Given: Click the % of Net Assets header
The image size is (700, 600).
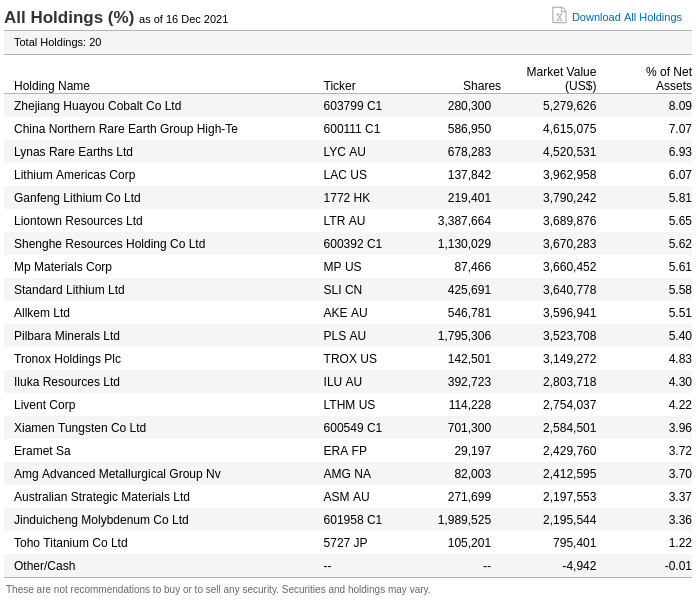Looking at the screenshot, I should 668,79.
